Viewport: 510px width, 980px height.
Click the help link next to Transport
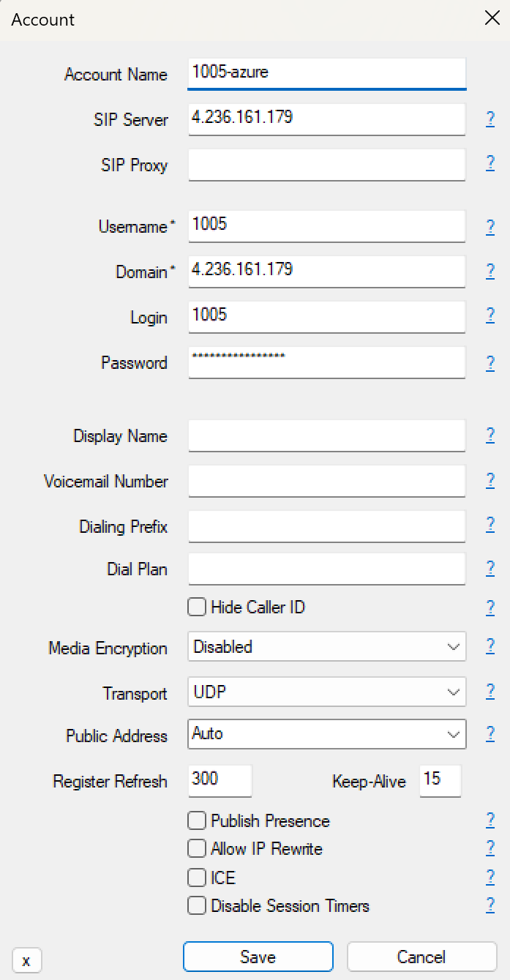coord(490,691)
